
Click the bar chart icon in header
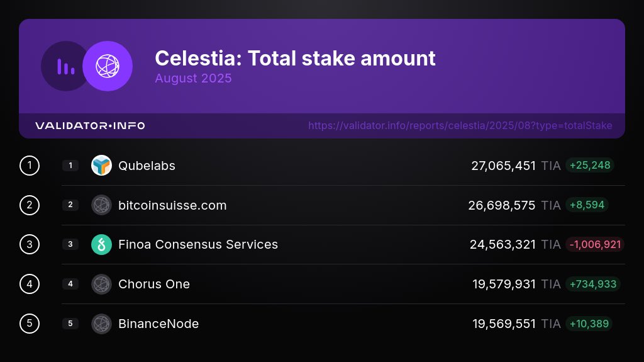click(66, 66)
